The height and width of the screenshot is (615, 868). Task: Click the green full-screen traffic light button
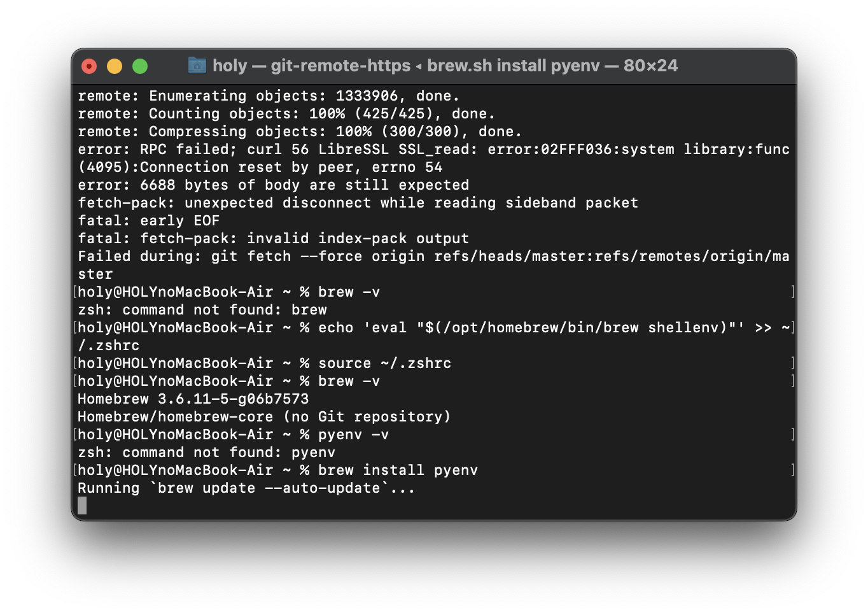[140, 66]
